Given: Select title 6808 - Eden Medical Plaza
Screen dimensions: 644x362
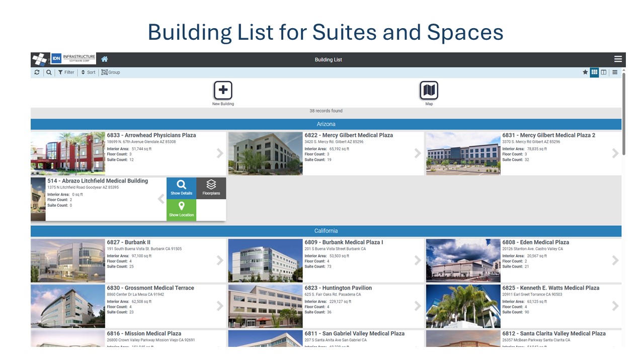Looking at the screenshot, I should click(x=535, y=242).
